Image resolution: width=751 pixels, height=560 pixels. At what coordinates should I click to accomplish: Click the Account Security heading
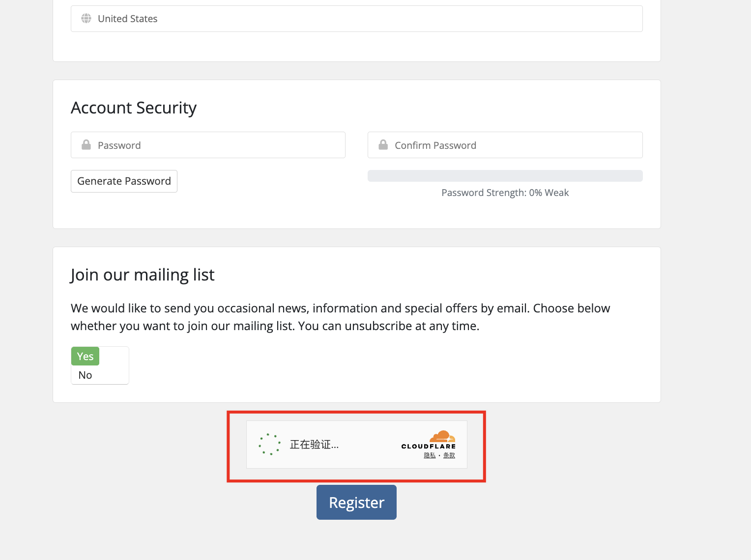coord(134,108)
